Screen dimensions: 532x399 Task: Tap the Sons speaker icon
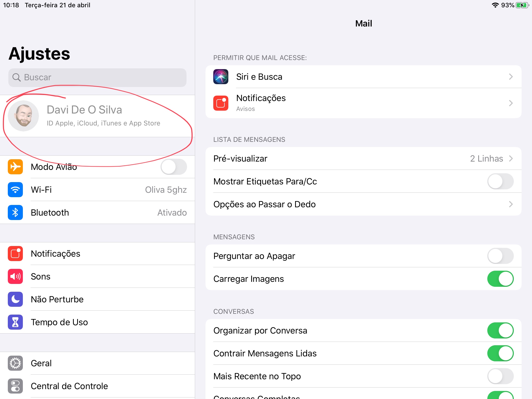(15, 276)
